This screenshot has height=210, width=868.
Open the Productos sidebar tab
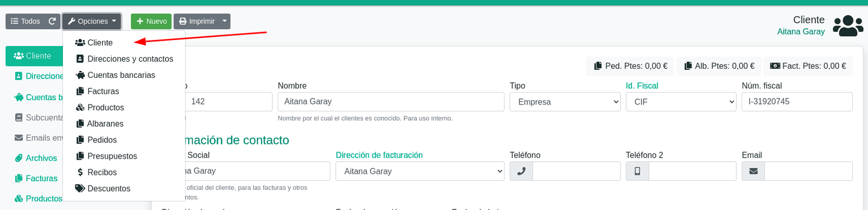(x=38, y=199)
